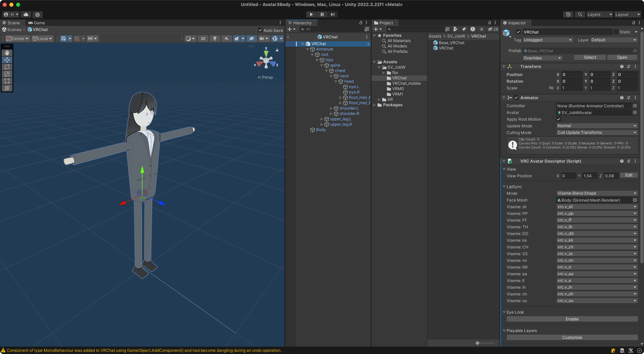Toggle grid visibility icon in scene toolbar

tap(64, 39)
